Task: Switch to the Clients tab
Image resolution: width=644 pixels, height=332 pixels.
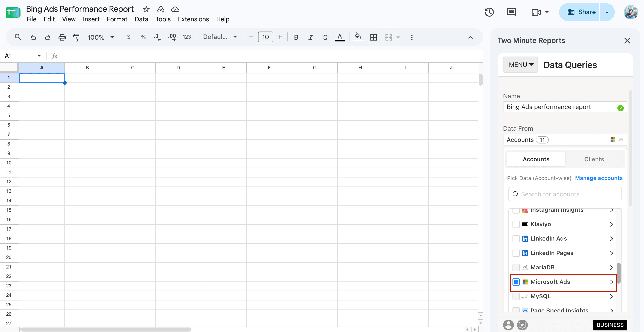Action: click(594, 159)
